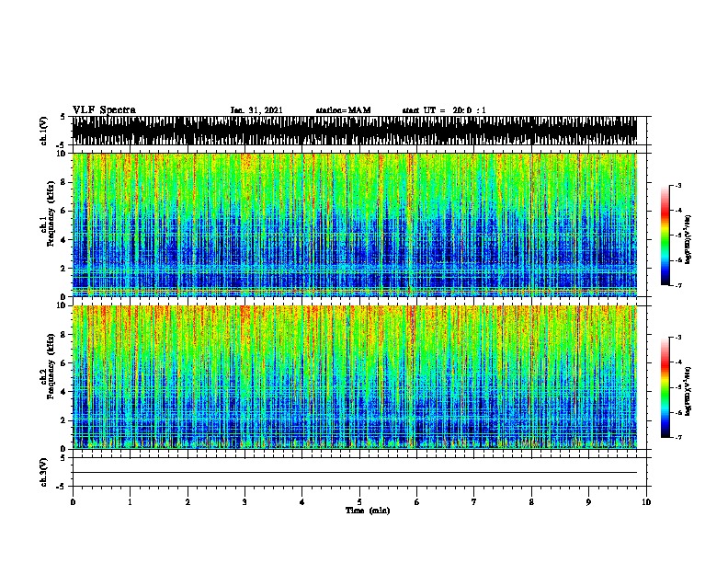The width and height of the screenshot is (728, 563).
Task: Click the '-3' label on ch.1 colorbar
Action: point(677,185)
